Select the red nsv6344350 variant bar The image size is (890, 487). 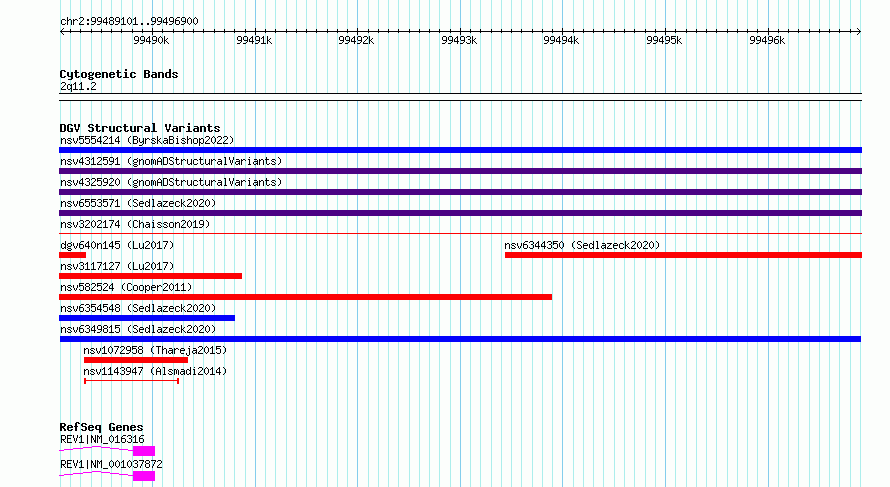coord(683,255)
